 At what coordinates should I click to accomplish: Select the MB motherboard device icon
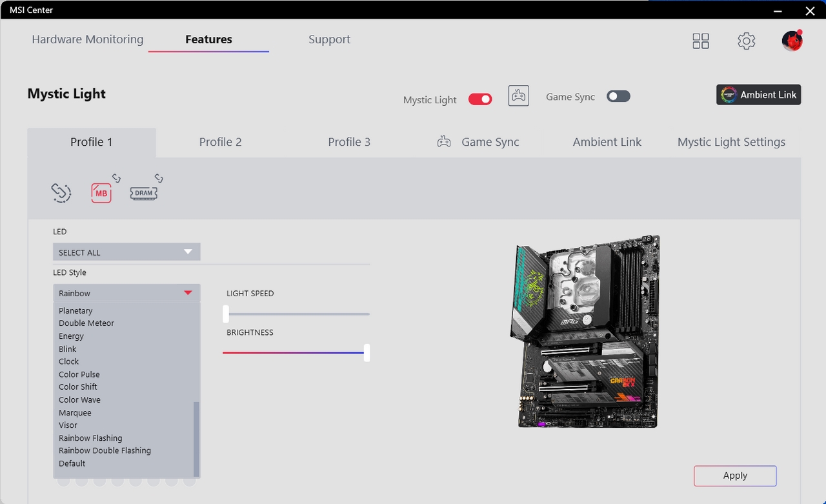(101, 193)
